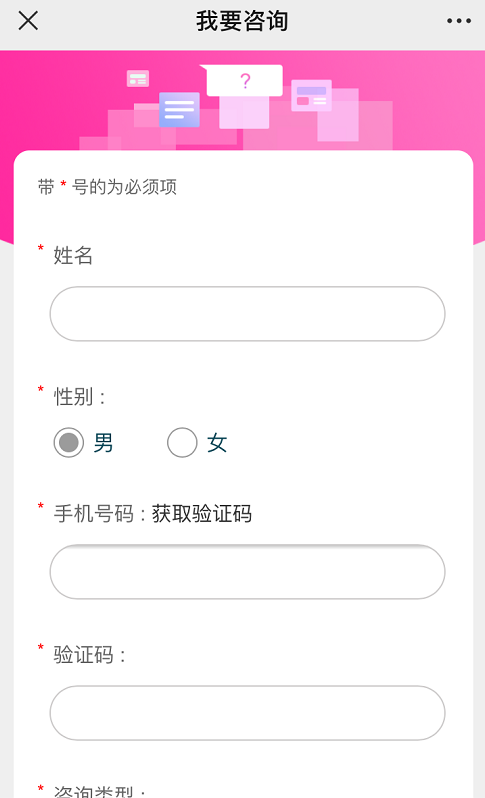The height and width of the screenshot is (798, 485).
Task: Tap the 我要咨询 page title
Action: pyautogui.click(x=242, y=21)
